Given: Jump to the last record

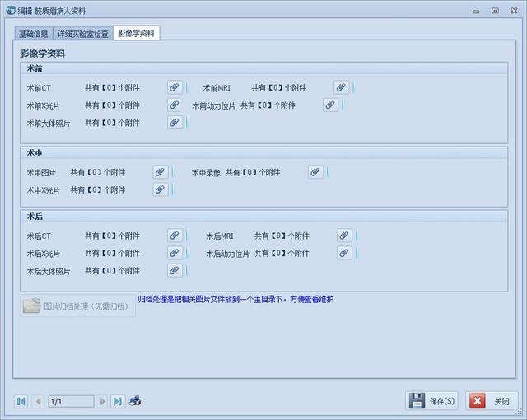Looking at the screenshot, I should [x=118, y=401].
